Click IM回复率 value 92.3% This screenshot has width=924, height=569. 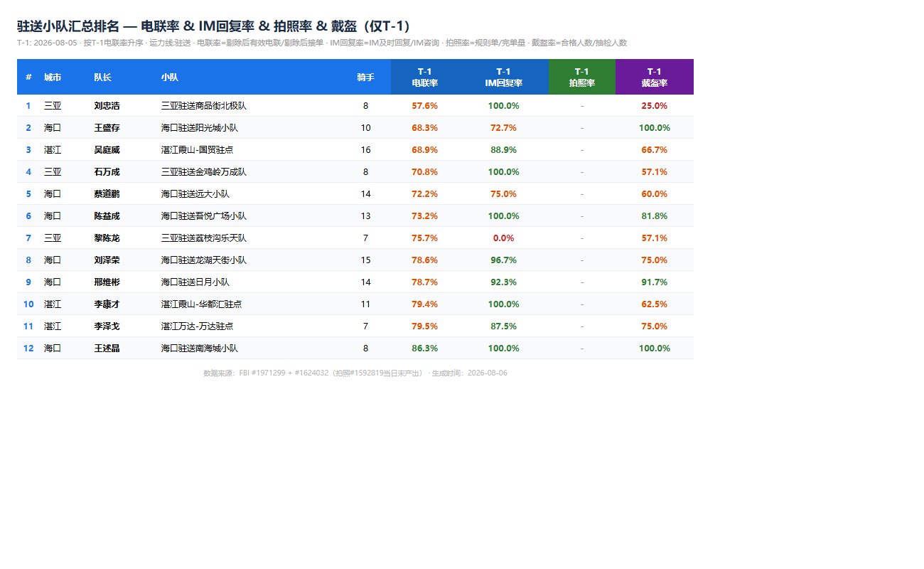point(504,282)
